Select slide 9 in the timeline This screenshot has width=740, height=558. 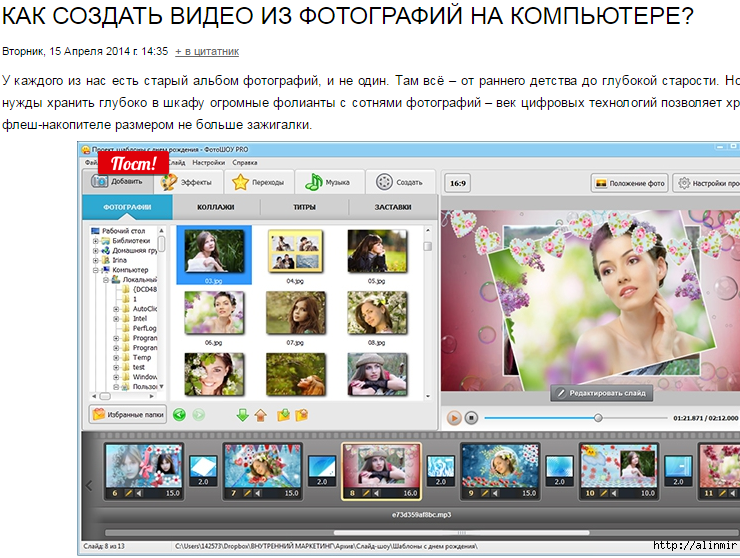500,471
